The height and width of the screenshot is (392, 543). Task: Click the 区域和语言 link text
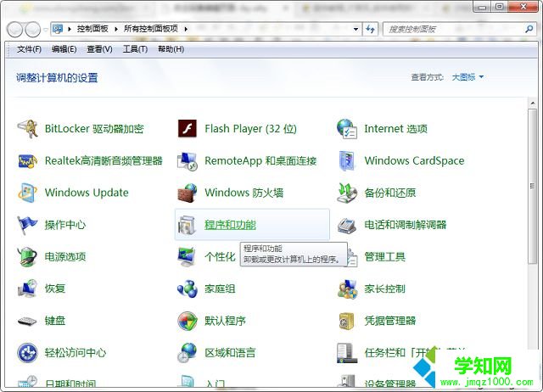coord(230,352)
